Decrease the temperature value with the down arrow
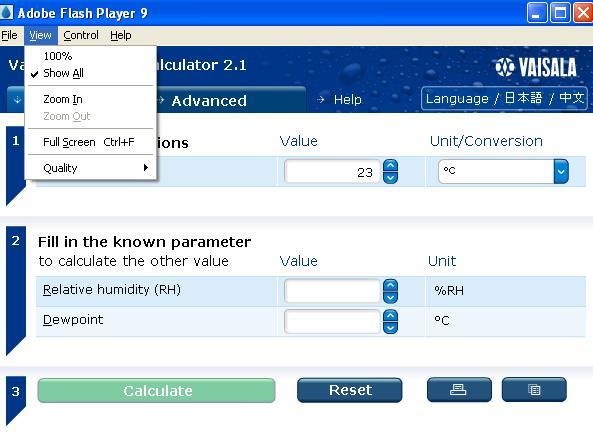 coord(390,177)
